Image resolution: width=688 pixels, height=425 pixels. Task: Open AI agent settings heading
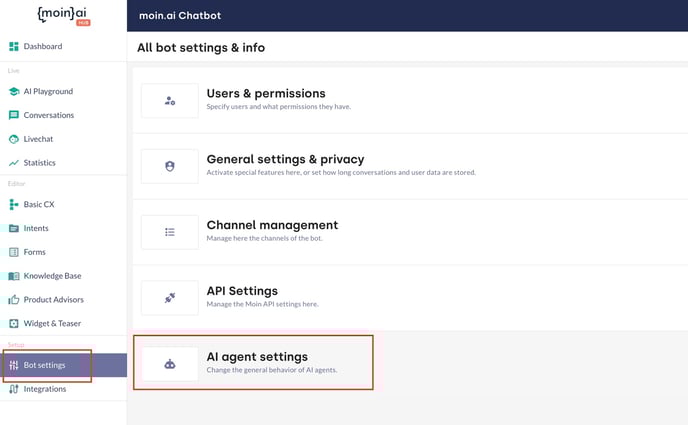click(x=257, y=357)
